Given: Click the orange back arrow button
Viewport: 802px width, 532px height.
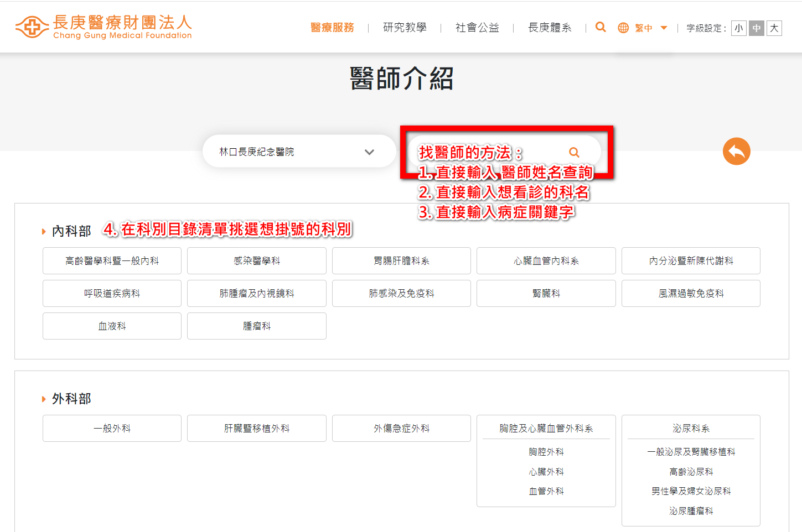Looking at the screenshot, I should tap(736, 151).
